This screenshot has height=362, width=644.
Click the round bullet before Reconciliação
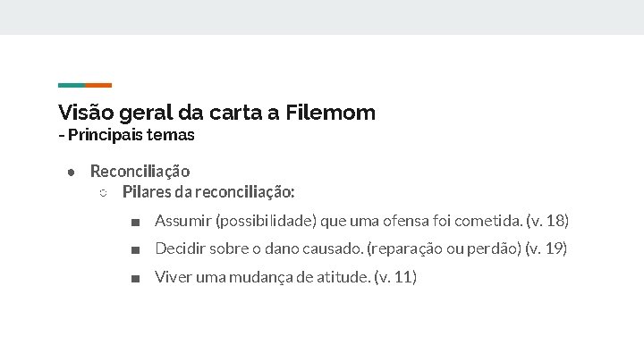tap(71, 173)
